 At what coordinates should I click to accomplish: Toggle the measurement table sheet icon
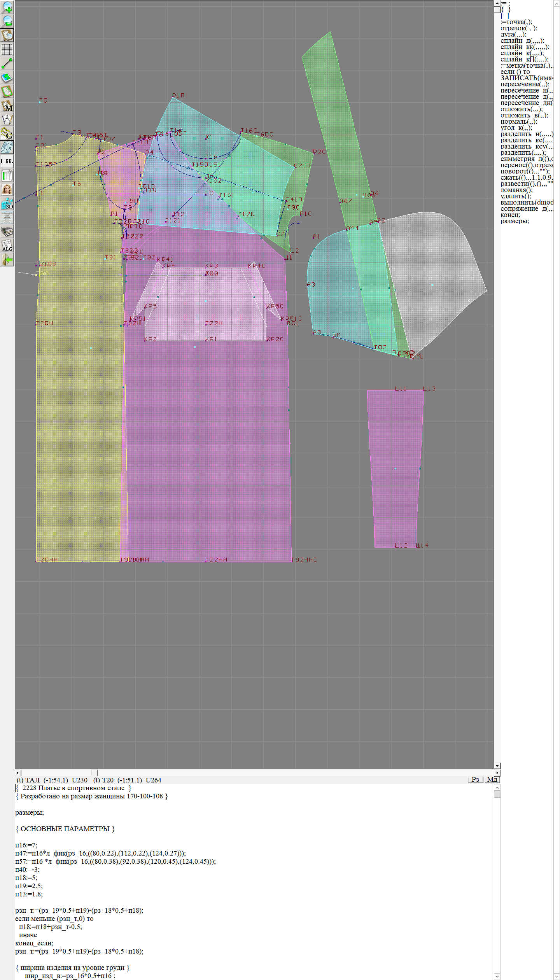point(7,175)
